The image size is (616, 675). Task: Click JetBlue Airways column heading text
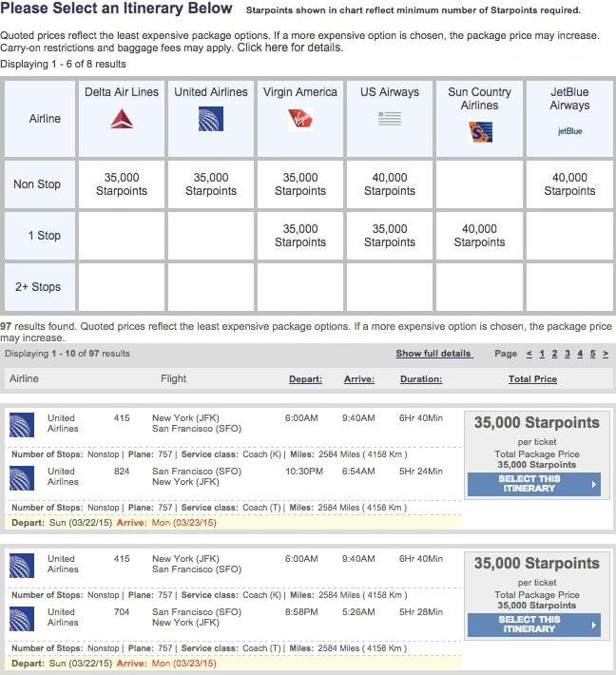point(569,99)
